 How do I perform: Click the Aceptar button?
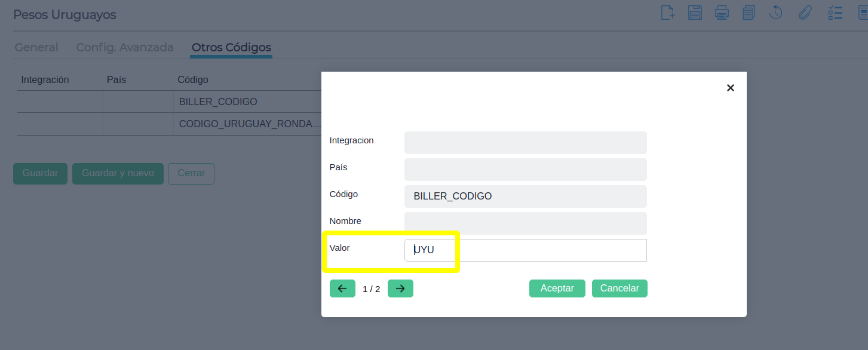(x=557, y=288)
